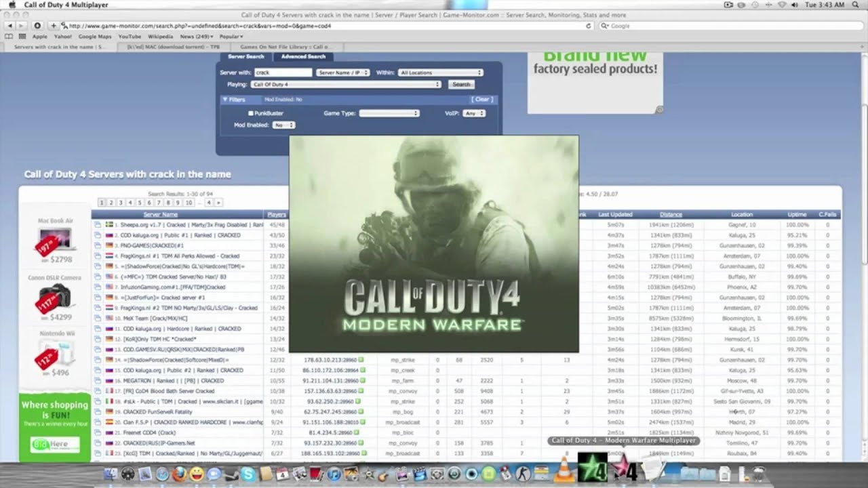868x488 pixels.
Task: Click the stop/reload round button
Action: [37, 26]
